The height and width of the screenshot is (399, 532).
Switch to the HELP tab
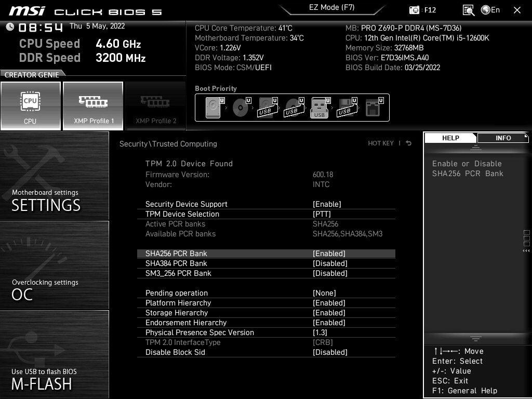click(x=450, y=138)
